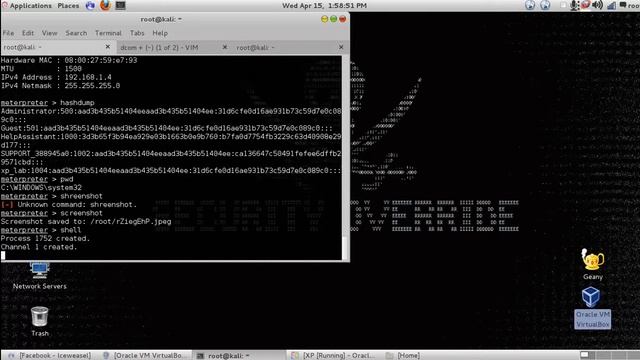Click the terminal cursor input line
Image resolution: width=640 pixels, height=360 pixels.
point(171,256)
